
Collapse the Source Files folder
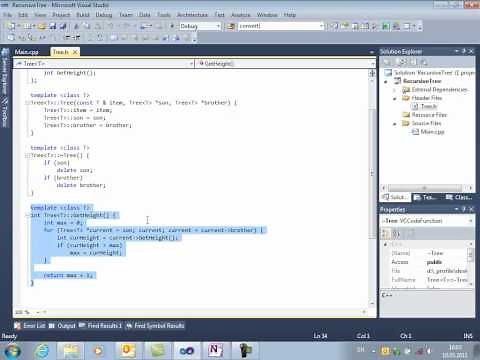pos(395,124)
